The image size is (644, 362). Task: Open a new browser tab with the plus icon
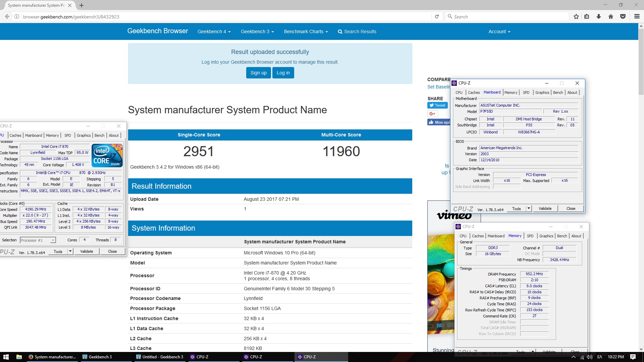82,5
